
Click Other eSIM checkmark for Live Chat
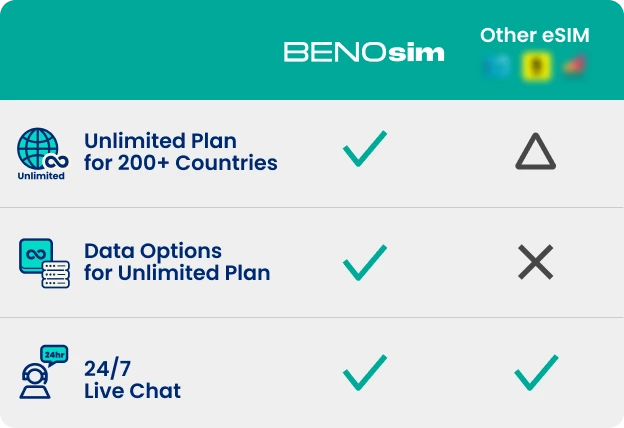pyautogui.click(x=535, y=375)
